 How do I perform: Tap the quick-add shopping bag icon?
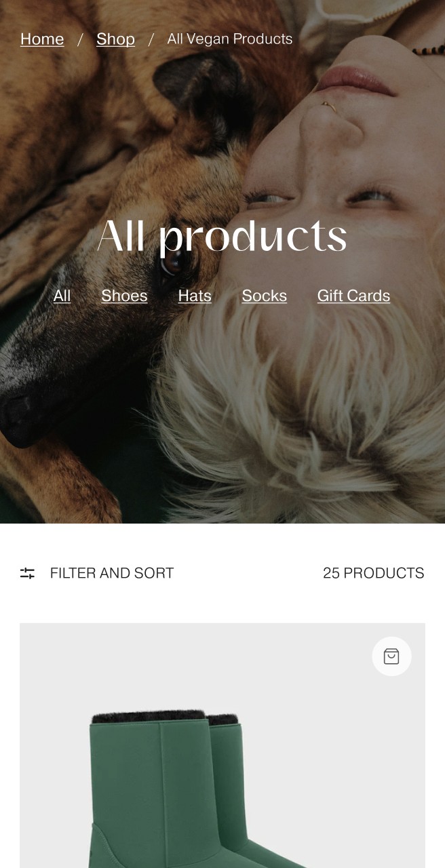tap(391, 656)
